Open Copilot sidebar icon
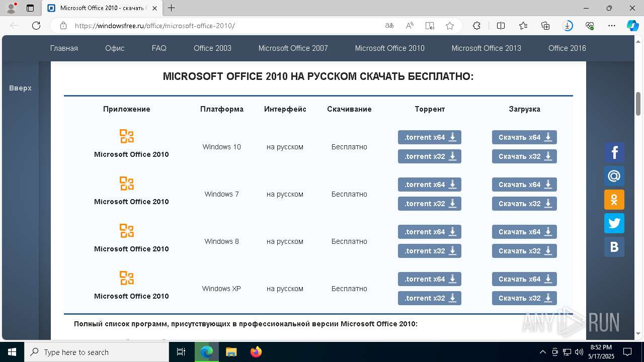 tap(632, 26)
